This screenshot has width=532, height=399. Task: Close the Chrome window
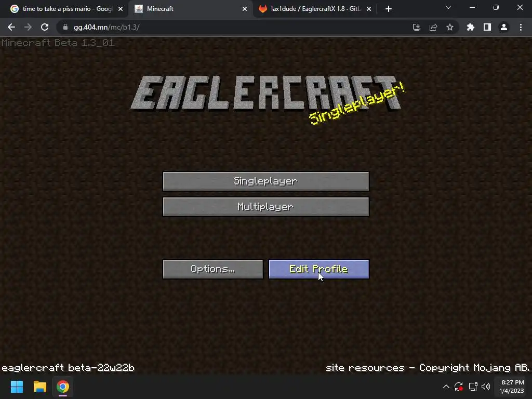coord(520,7)
